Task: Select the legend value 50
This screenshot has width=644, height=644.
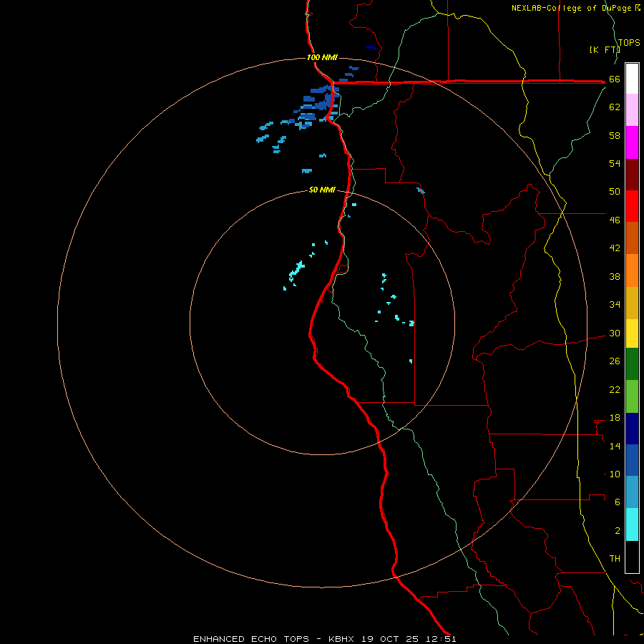Action: pos(615,192)
